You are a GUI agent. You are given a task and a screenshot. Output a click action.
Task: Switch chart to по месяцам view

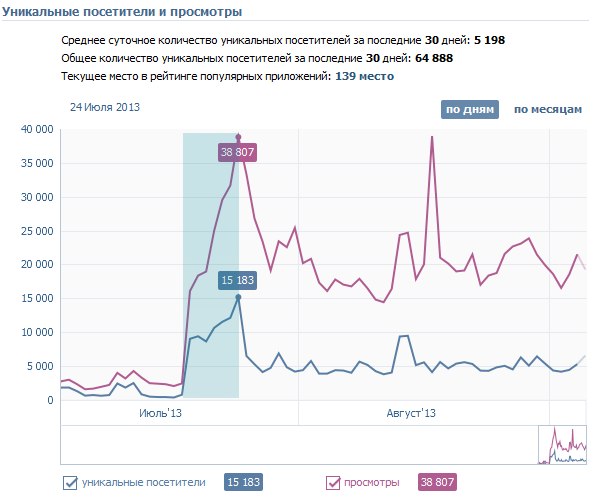pos(547,110)
